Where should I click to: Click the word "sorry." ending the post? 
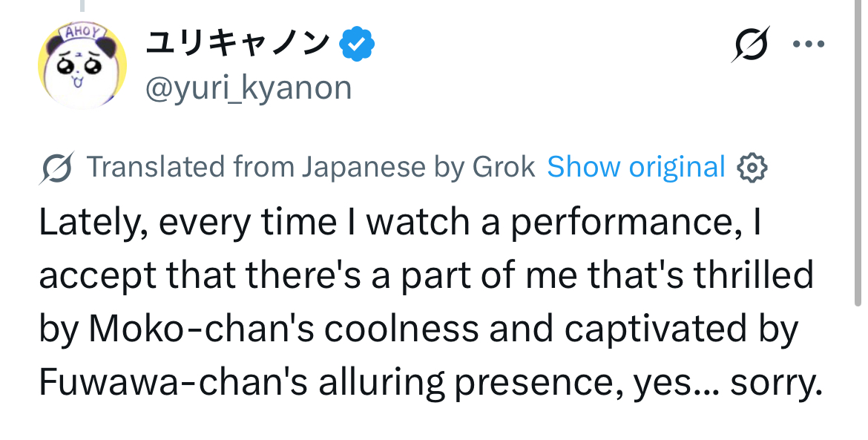[x=777, y=384]
